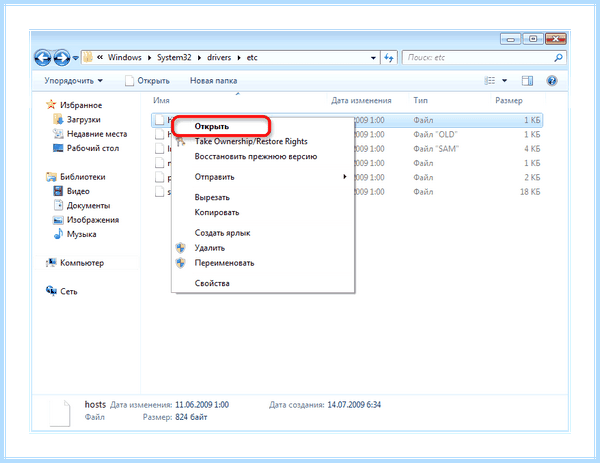
Task: Click the magnifier search icon
Action: (x=559, y=58)
